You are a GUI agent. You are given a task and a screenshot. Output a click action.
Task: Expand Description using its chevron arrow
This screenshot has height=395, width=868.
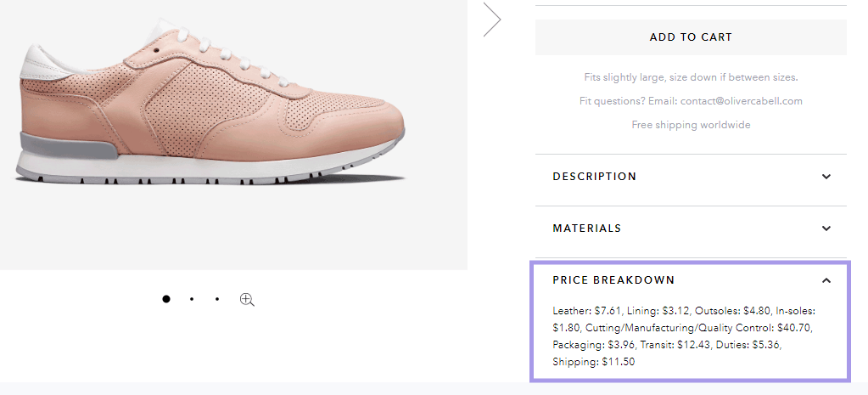coord(826,177)
